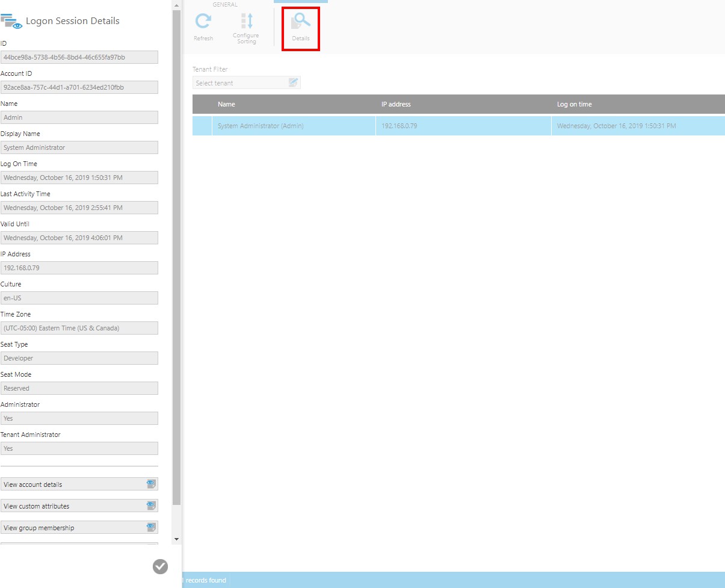
Task: Select the active tab above Details
Action: click(300, 1)
